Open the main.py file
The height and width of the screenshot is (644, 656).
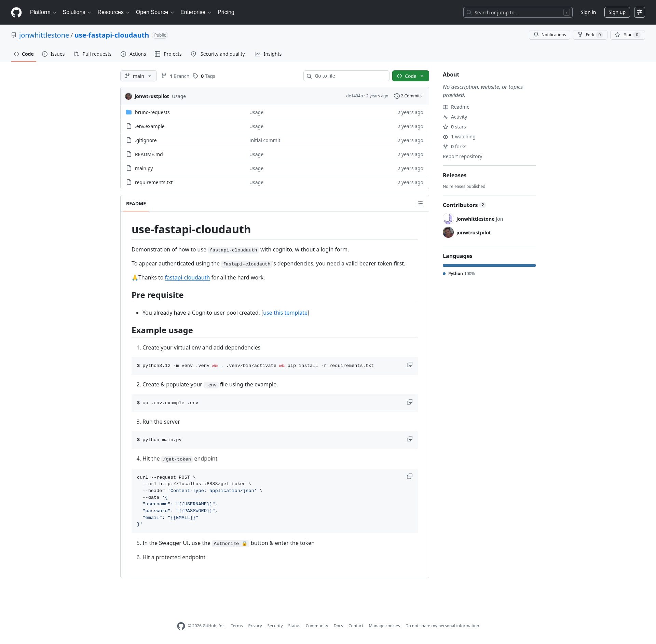(144, 168)
